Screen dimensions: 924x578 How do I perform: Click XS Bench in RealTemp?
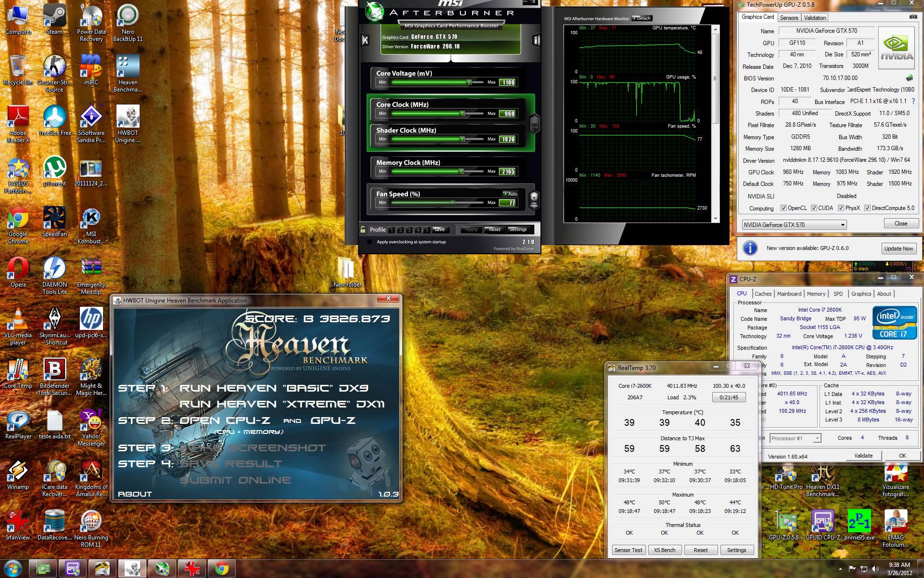pyautogui.click(x=664, y=550)
